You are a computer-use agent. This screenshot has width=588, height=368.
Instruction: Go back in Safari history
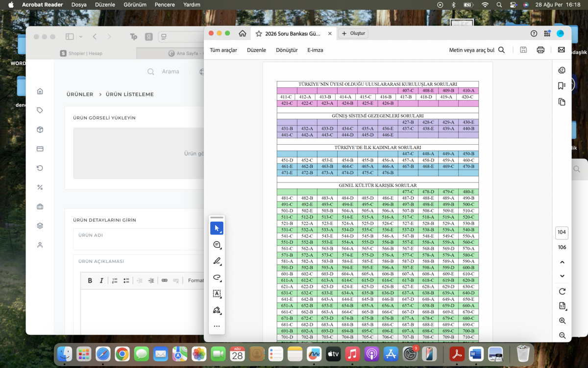point(95,37)
